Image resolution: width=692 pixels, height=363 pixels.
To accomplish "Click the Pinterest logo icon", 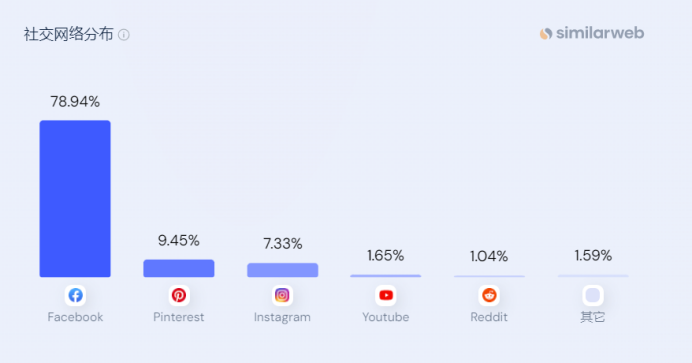I will coord(179,295).
